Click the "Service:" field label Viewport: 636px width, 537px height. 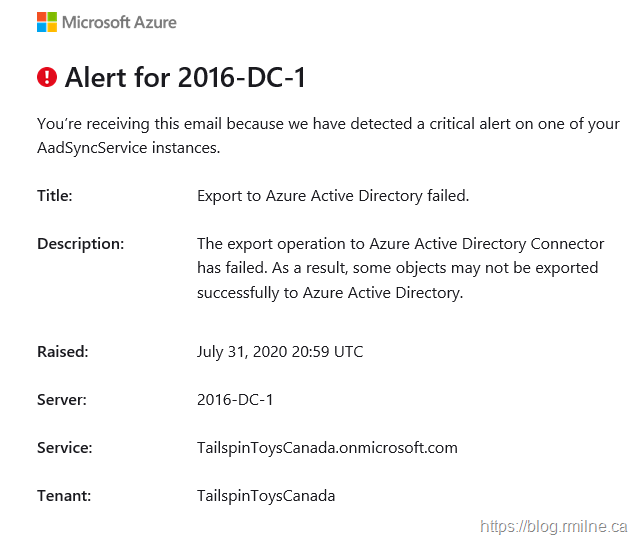point(65,448)
